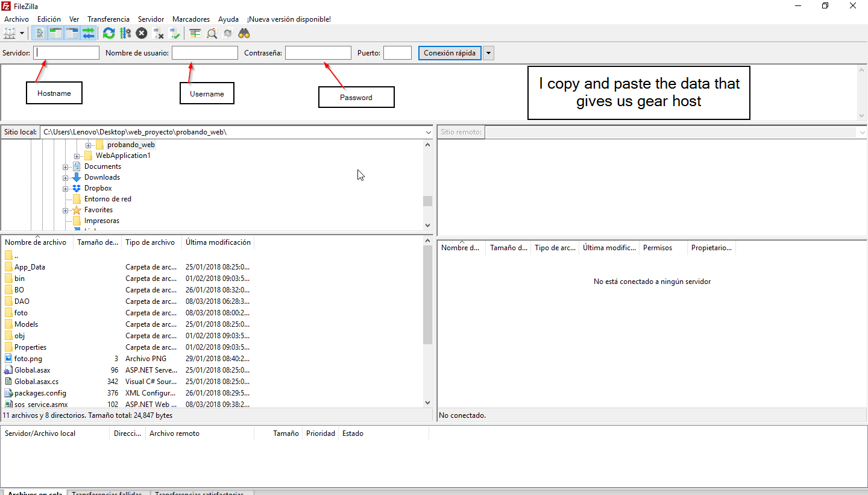
Task: Open ¡Nueva versión disponible! menu
Action: [x=289, y=19]
